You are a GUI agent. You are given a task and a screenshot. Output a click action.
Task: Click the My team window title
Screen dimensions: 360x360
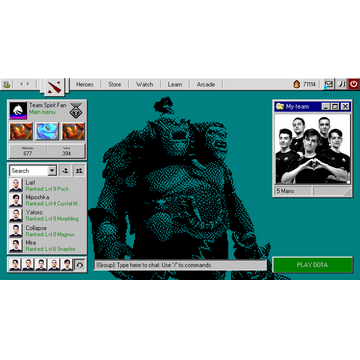pyautogui.click(x=297, y=107)
